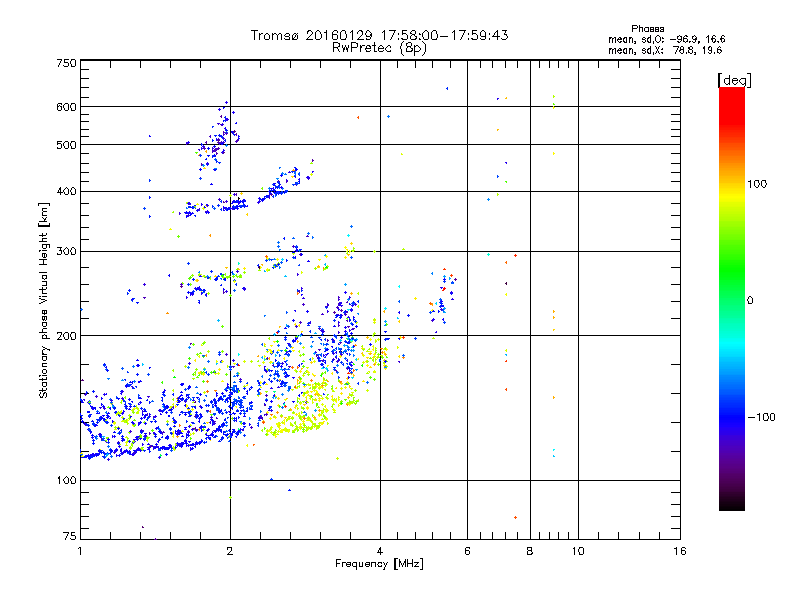Click the x-axis tick label '10'
The width and height of the screenshot is (800, 600).
coord(578,551)
